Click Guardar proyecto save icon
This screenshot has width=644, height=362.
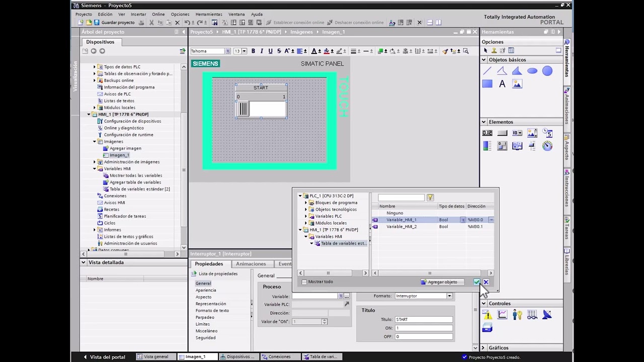coord(97,23)
